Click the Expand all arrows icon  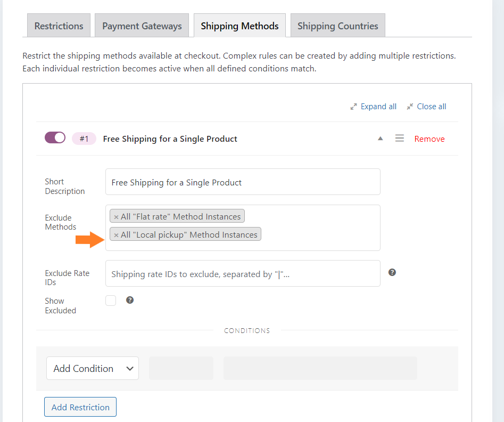(353, 107)
